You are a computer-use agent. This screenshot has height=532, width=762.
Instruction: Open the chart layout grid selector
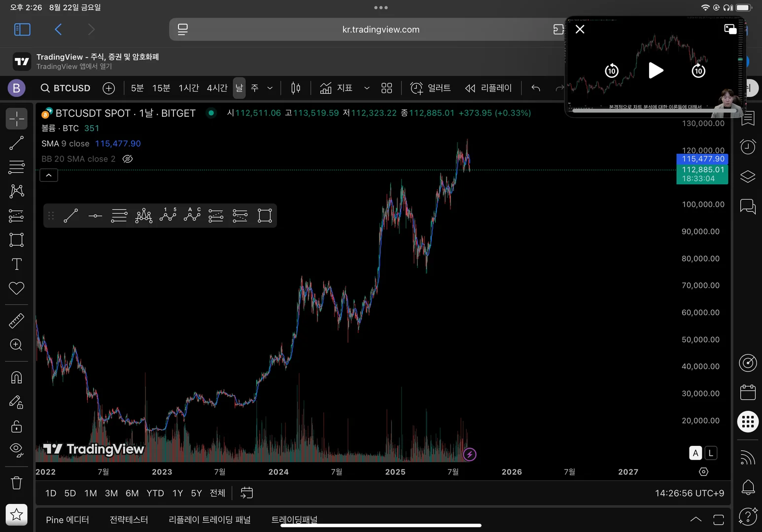coord(387,88)
